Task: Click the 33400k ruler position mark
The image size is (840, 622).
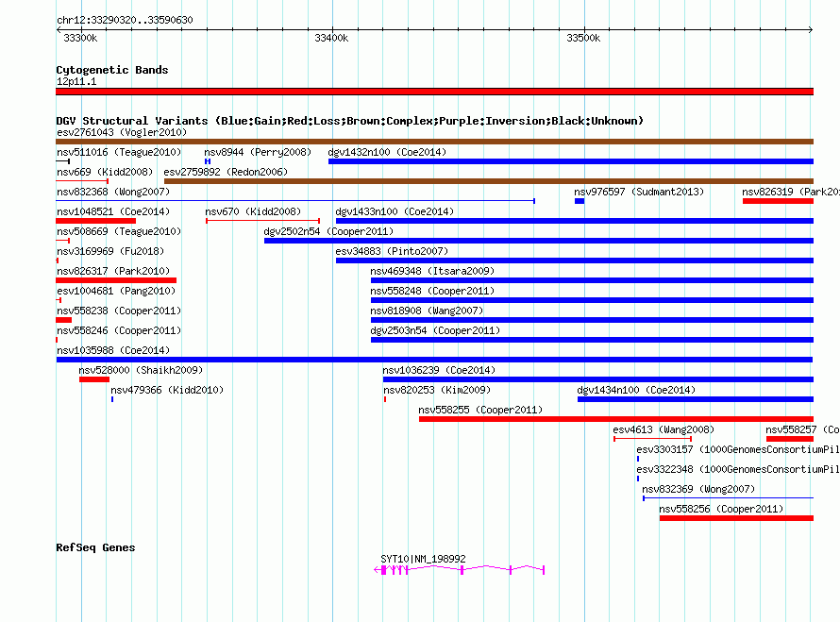Action: 331,38
